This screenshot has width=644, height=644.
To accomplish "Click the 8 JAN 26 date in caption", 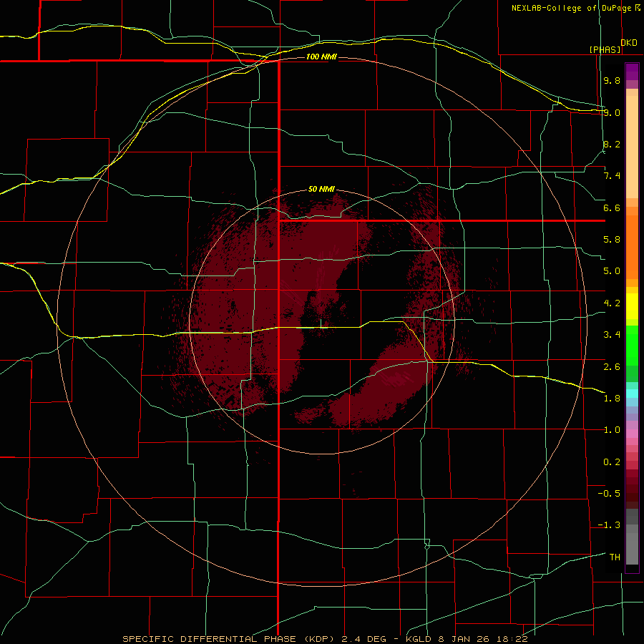I will 466,639.
